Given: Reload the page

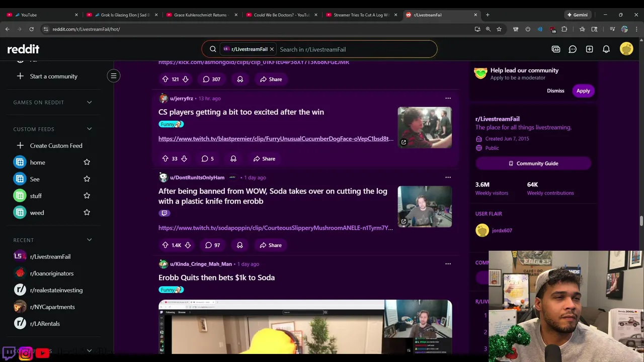Looking at the screenshot, I should (31, 29).
